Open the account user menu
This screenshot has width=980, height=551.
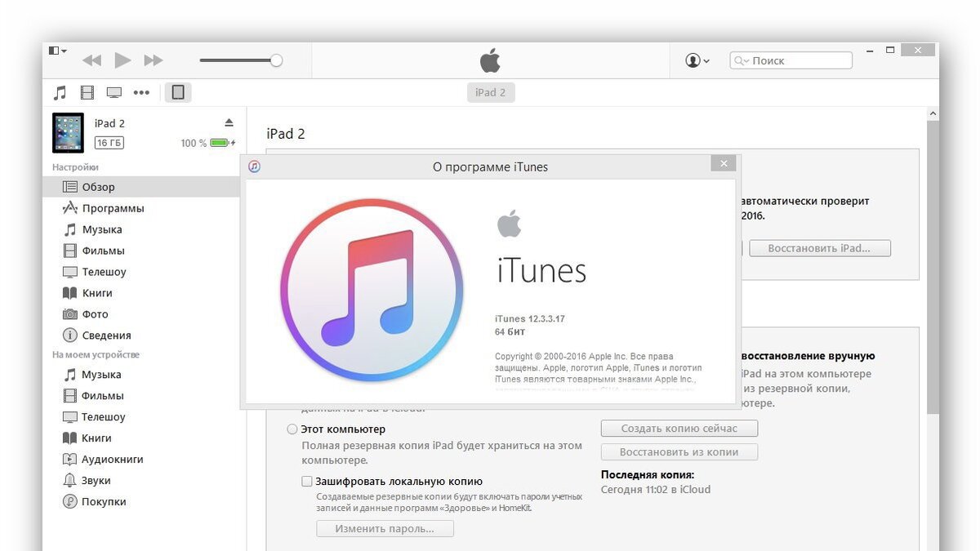point(697,60)
